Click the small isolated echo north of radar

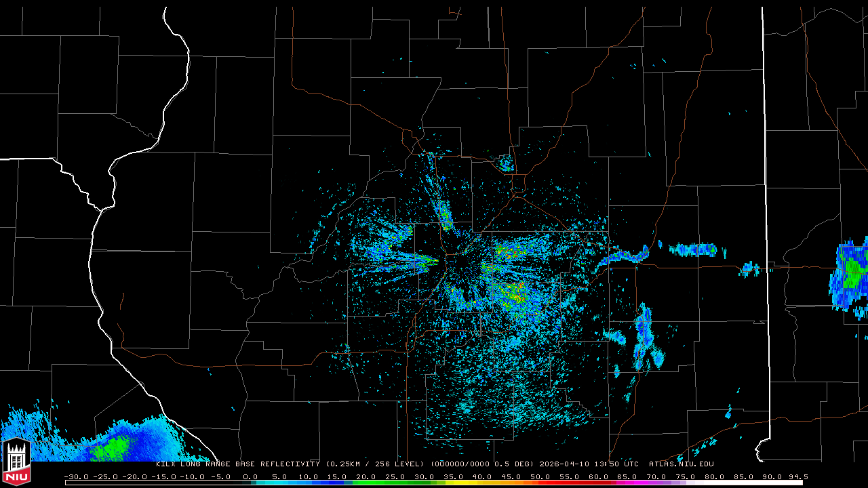[x=506, y=163]
